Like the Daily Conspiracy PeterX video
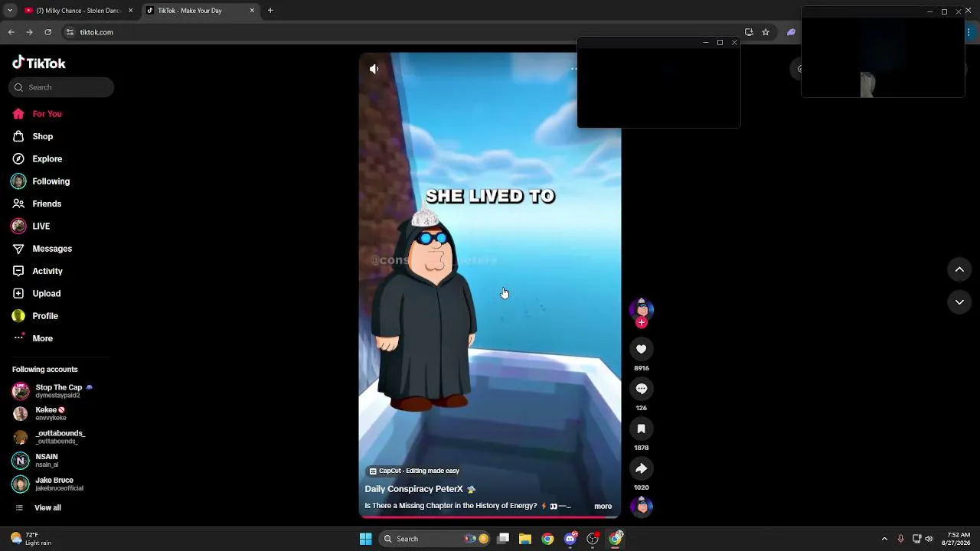980x551 pixels. [642, 349]
